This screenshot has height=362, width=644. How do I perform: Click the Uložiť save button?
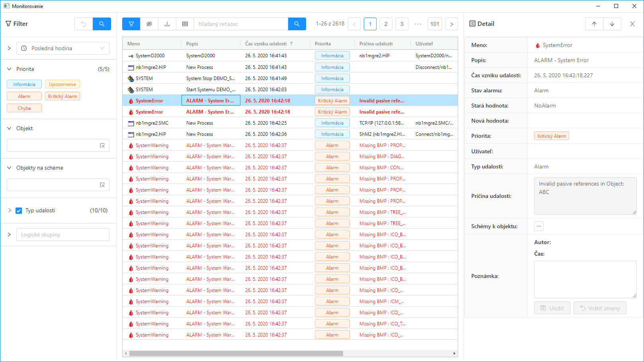pos(552,308)
